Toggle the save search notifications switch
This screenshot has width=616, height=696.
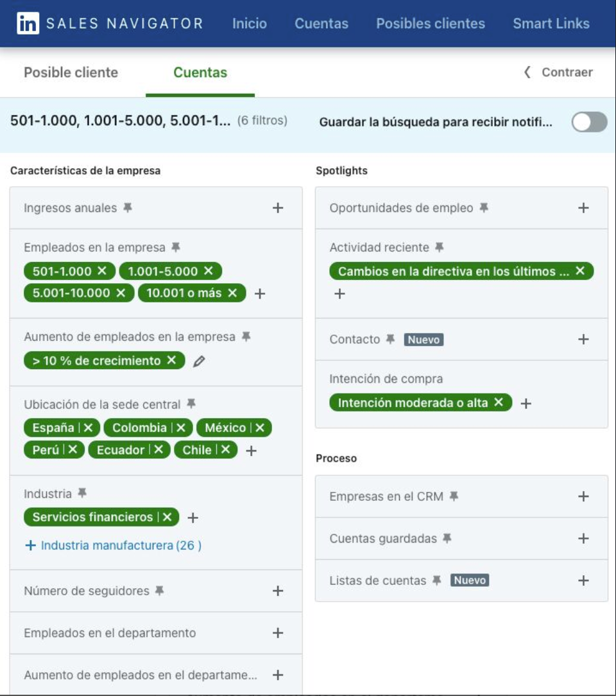[589, 121]
